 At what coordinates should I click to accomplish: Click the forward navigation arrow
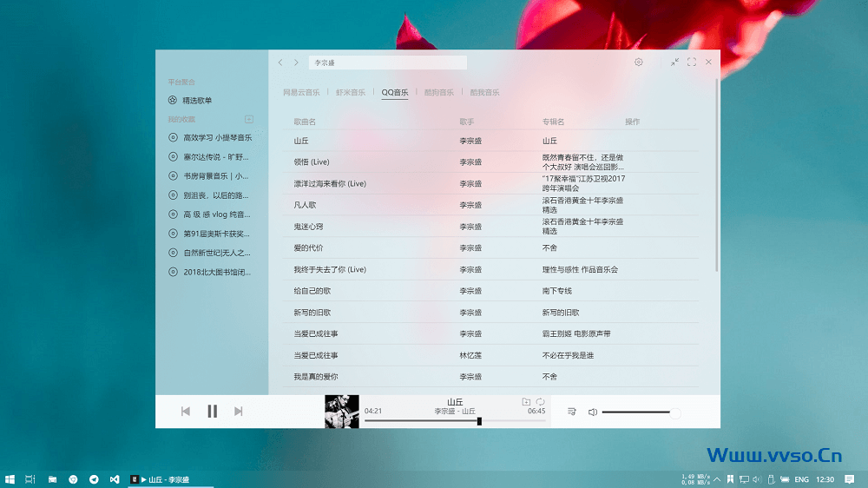pyautogui.click(x=296, y=63)
